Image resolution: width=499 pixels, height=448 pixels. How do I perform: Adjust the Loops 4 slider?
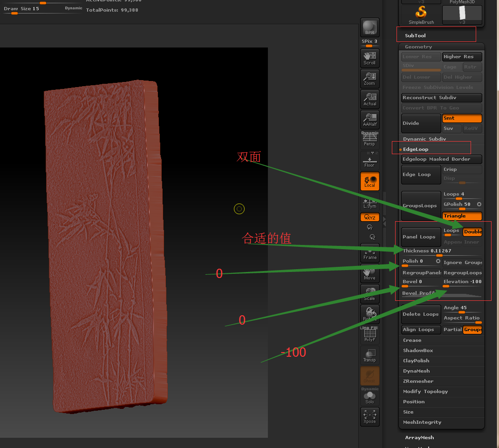pyautogui.click(x=462, y=196)
